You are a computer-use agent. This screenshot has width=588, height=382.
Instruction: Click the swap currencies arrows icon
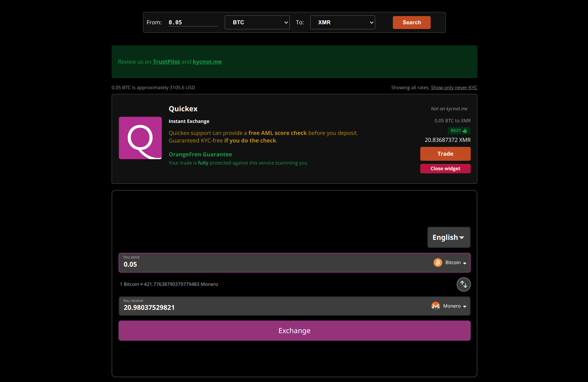(x=463, y=284)
